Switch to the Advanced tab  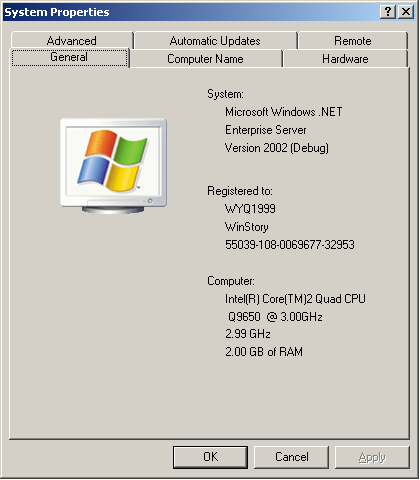(x=72, y=41)
